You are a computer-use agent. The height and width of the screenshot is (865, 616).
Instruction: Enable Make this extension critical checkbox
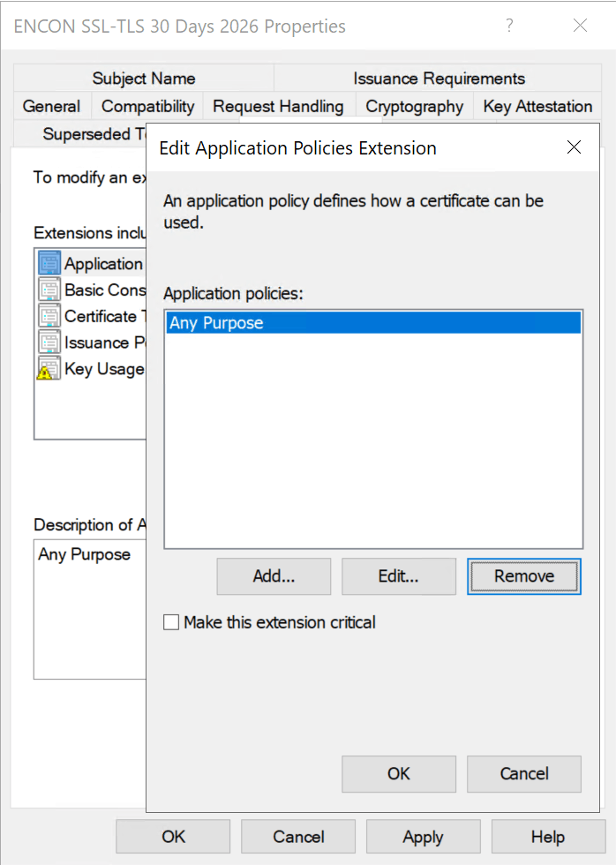point(171,622)
